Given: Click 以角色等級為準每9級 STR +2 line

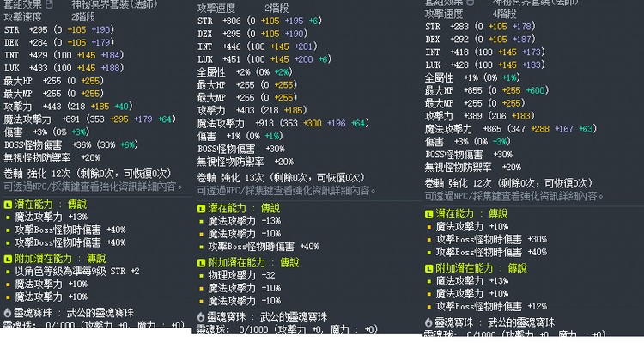Looking at the screenshot, I should coord(77,272).
